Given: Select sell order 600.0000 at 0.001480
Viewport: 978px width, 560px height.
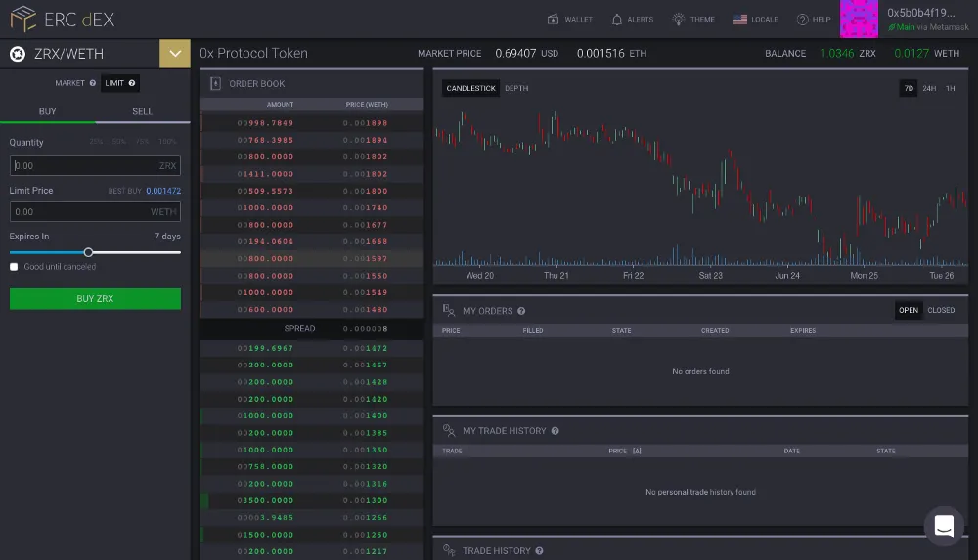Looking at the screenshot, I should pos(311,309).
